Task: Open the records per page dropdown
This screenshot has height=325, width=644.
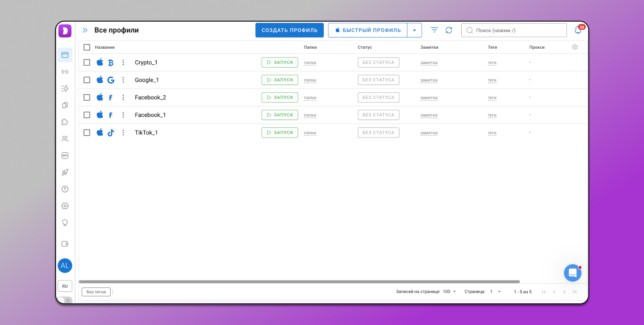Action: 449,292
